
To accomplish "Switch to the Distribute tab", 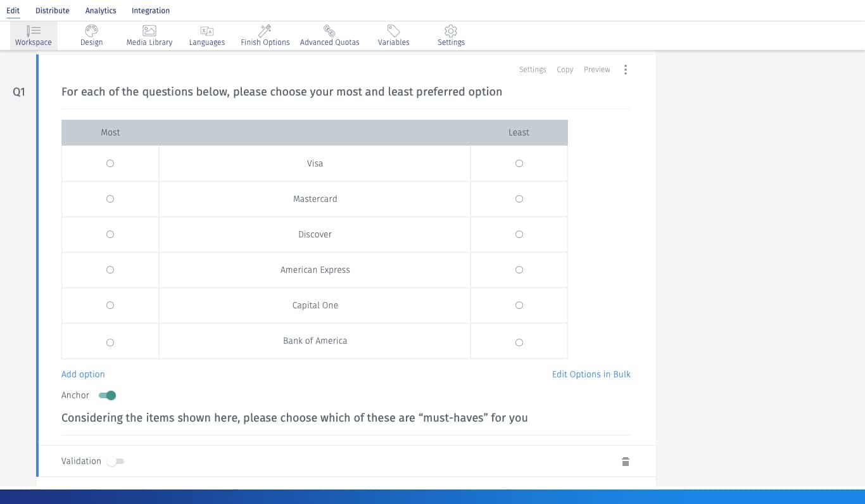I will click(x=53, y=11).
